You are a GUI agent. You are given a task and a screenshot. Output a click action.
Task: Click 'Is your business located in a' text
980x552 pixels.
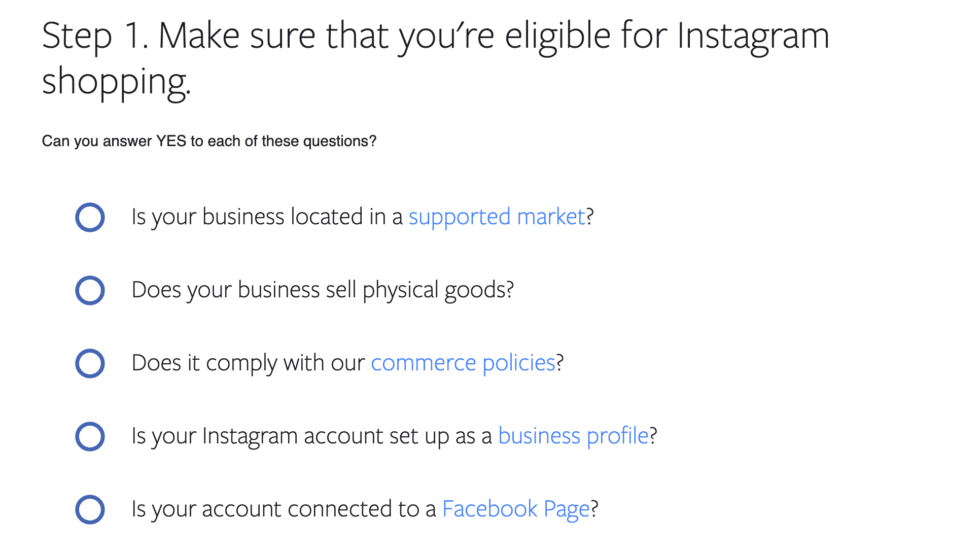267,217
